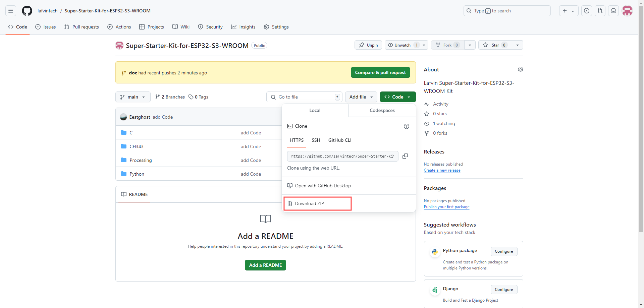This screenshot has width=644, height=308.
Task: Unpin the repository
Action: coord(368,45)
